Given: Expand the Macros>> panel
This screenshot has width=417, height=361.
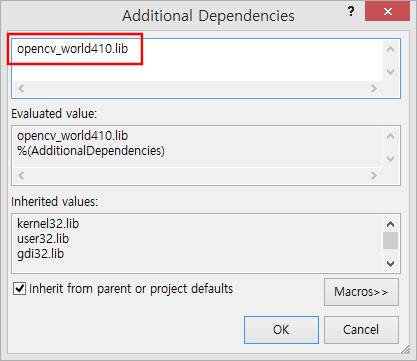Looking at the screenshot, I should pos(361,292).
